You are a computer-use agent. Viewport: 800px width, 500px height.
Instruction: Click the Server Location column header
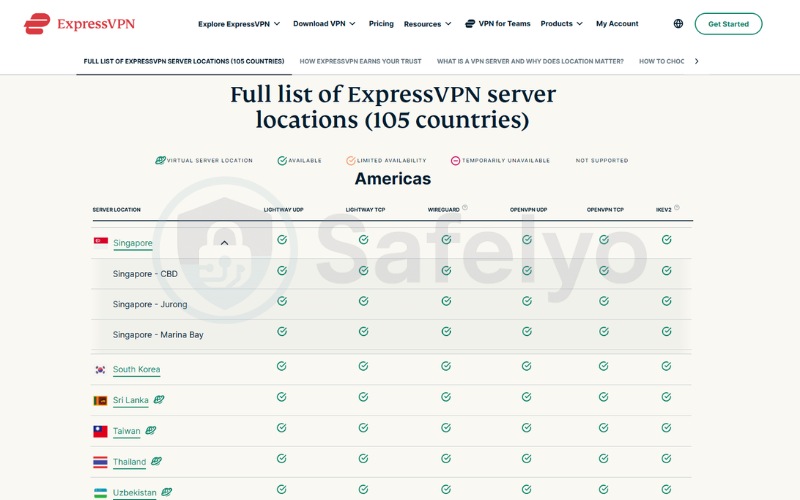tap(116, 210)
